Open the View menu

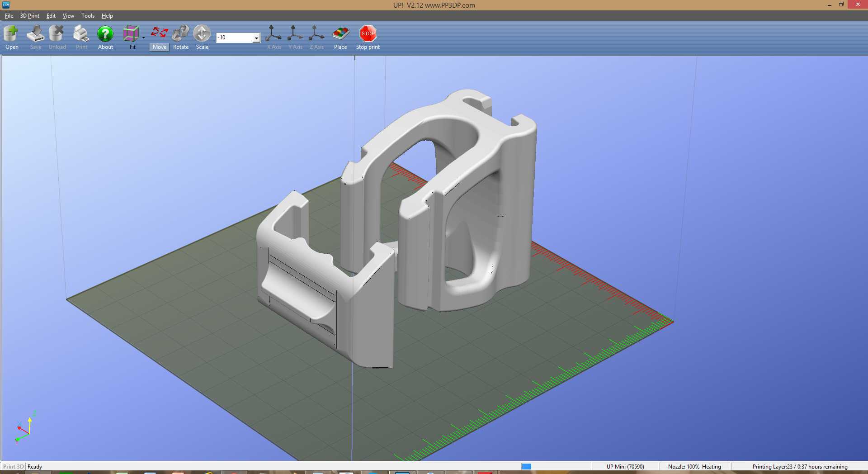68,16
